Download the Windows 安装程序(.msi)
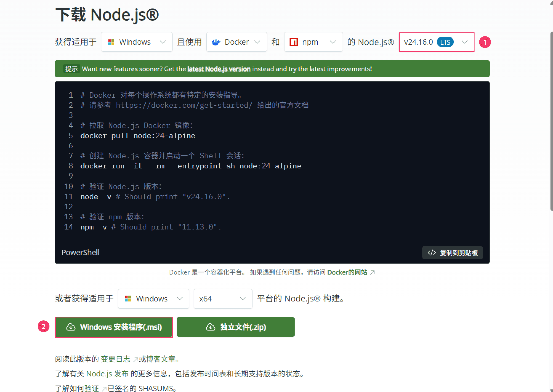 [x=114, y=327]
